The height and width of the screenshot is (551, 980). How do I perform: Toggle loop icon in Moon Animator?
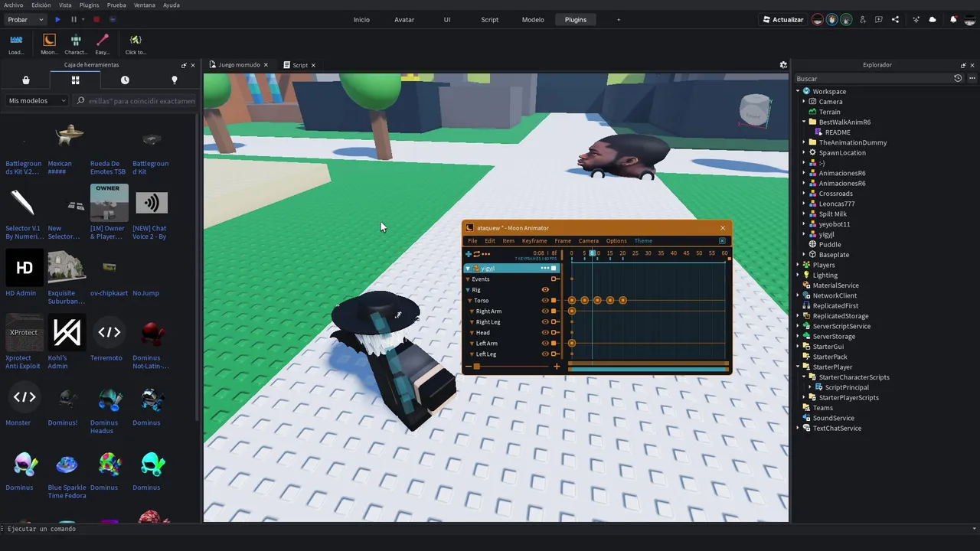point(476,253)
